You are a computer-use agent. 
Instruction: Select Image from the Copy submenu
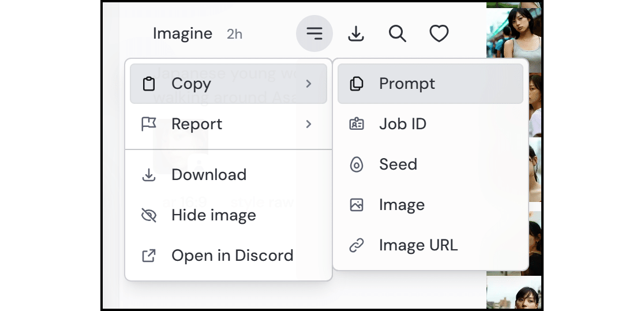[402, 205]
